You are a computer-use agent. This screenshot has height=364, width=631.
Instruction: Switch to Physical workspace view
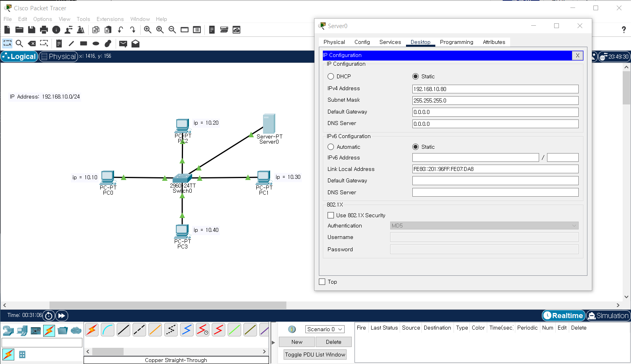click(x=58, y=57)
